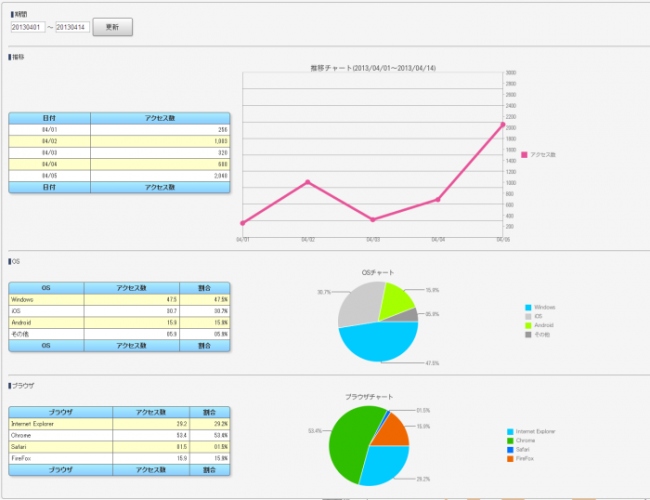Click the 05.9% label on OS pie chart
The height and width of the screenshot is (500, 650).
click(432, 314)
